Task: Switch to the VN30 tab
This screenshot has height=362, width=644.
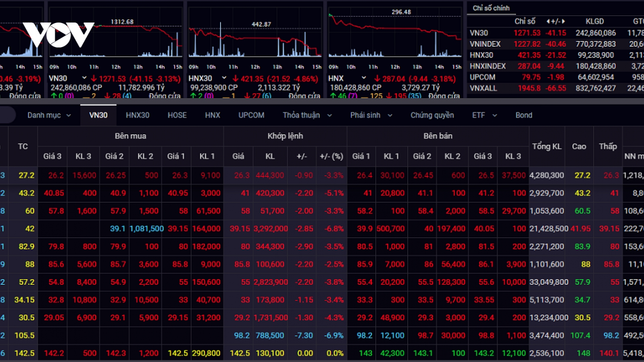Action: click(x=98, y=115)
